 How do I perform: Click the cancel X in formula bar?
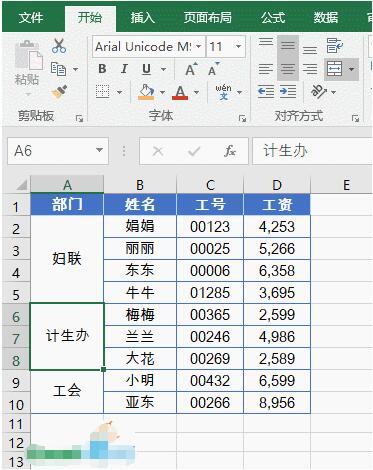(x=158, y=151)
